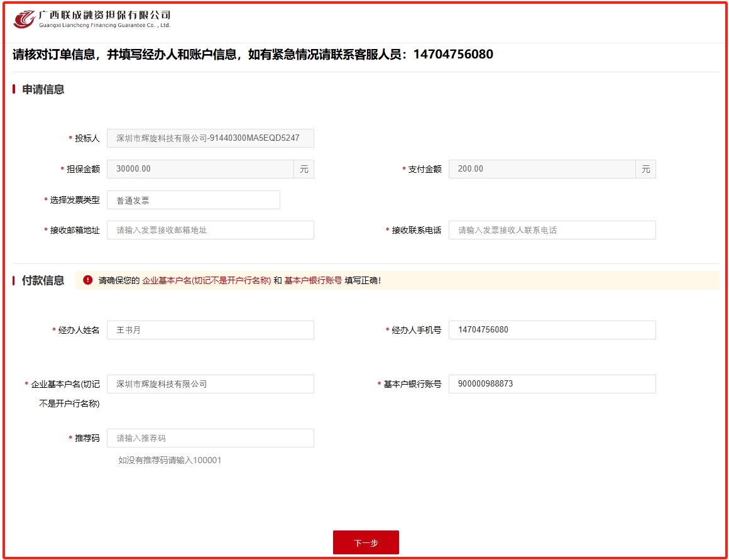Click the red text 企业基本户名(切记不是开户行名称)

click(x=206, y=280)
